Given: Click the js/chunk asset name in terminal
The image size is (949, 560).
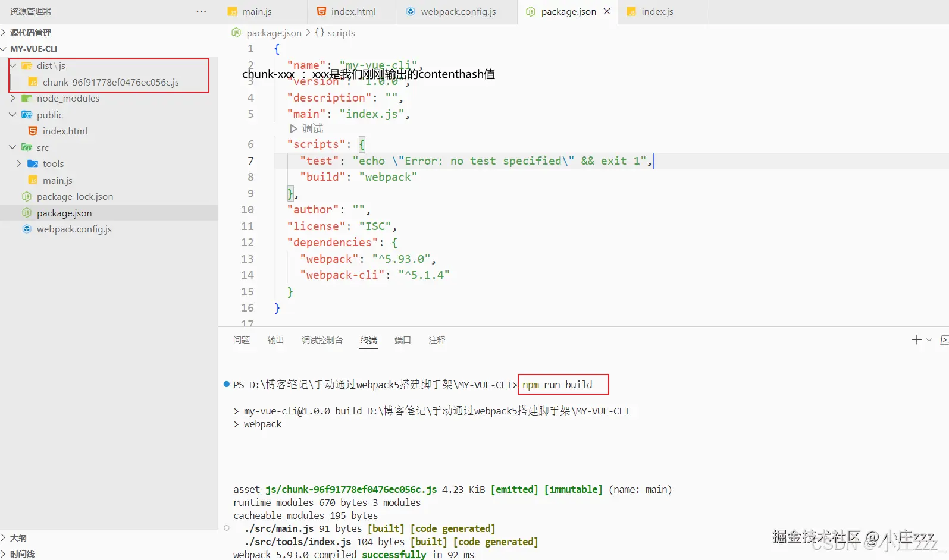Looking at the screenshot, I should [351, 490].
